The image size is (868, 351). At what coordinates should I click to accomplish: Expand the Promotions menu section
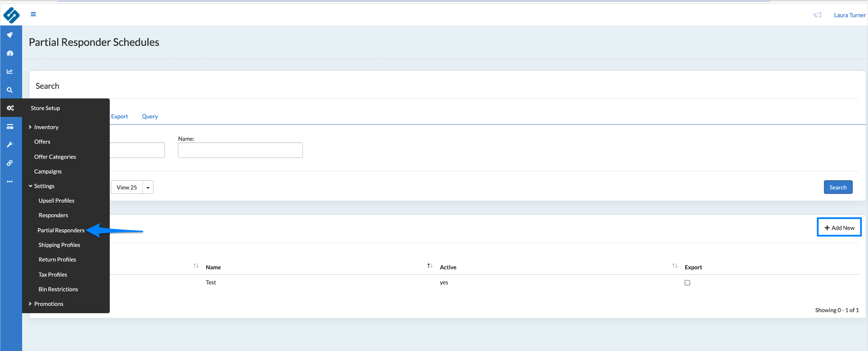point(48,304)
